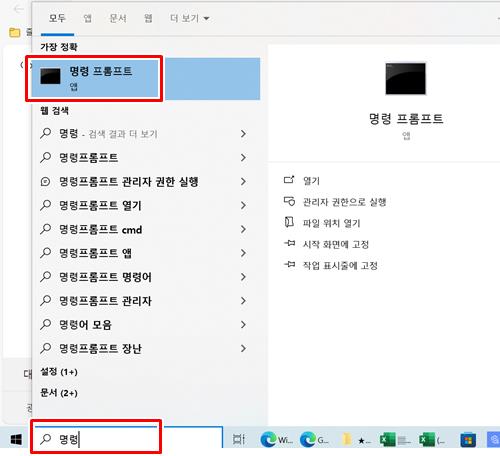The width and height of the screenshot is (500, 456).
Task: Expand arrow for 명령프롬프트 cmd
Action: tap(243, 229)
